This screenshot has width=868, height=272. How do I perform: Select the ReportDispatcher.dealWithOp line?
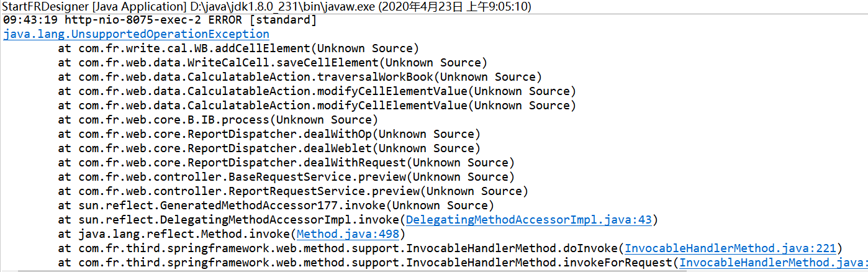click(269, 134)
